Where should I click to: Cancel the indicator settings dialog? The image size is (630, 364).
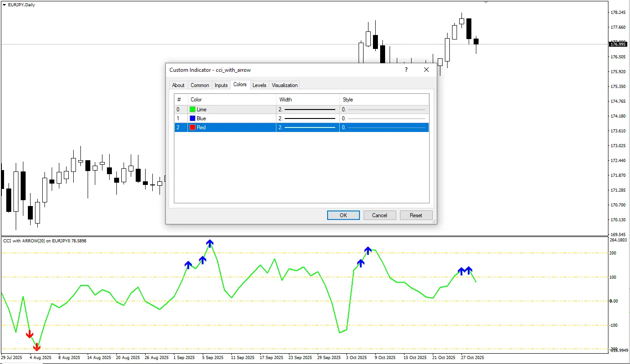click(x=379, y=215)
